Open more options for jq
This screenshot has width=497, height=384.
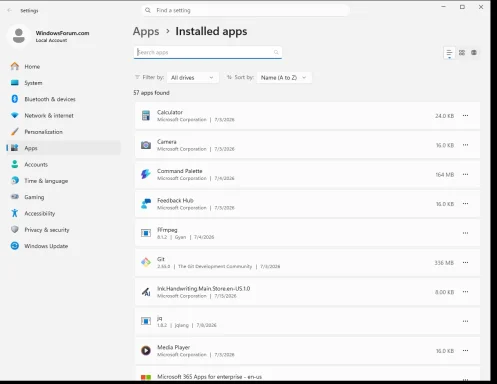(465, 321)
